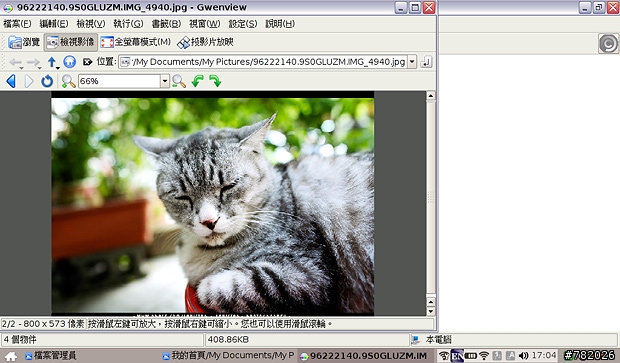Go up one folder with the up arrow
The width and height of the screenshot is (620, 363).
click(x=52, y=62)
